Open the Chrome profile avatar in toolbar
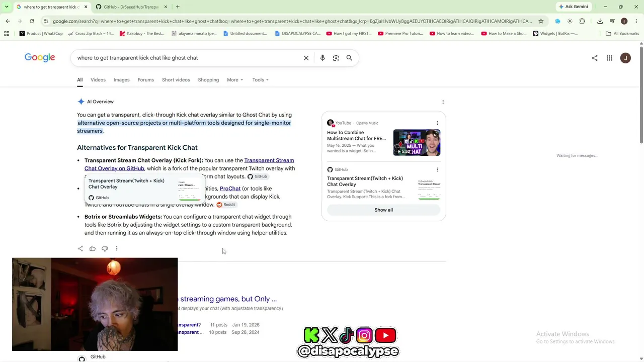This screenshot has width=644, height=362. pyautogui.click(x=624, y=21)
